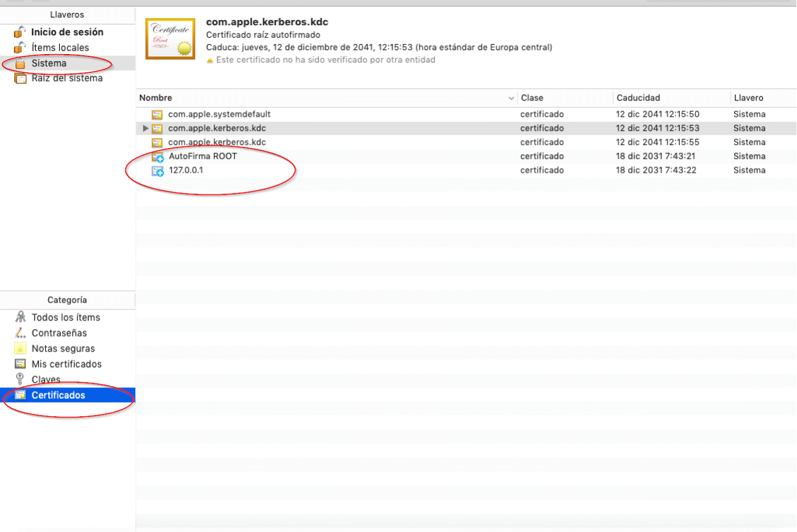Sort certificates by Caducidad column
The width and height of the screenshot is (797, 532).
(638, 98)
